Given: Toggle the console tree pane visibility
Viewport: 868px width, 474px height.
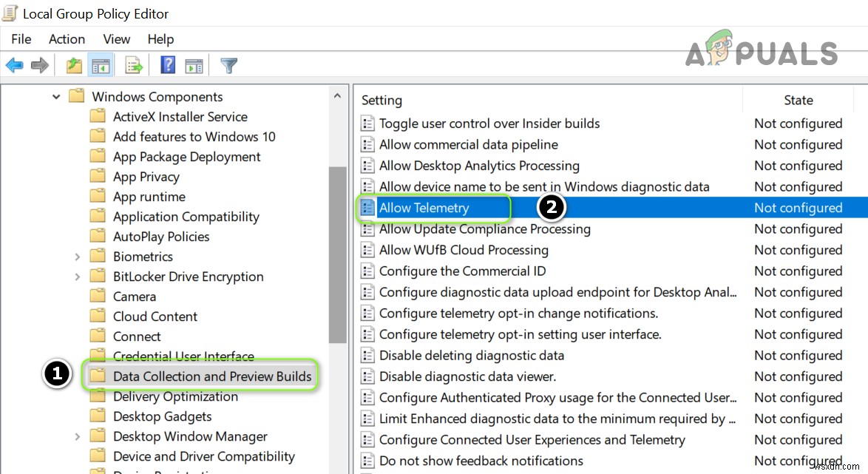Looking at the screenshot, I should click(101, 65).
